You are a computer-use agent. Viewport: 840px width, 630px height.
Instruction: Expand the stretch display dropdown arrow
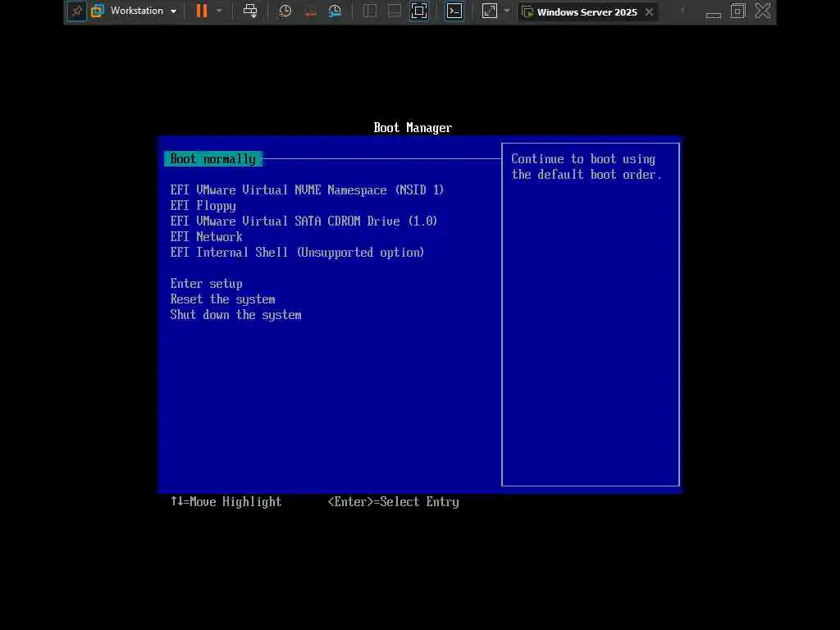507,11
